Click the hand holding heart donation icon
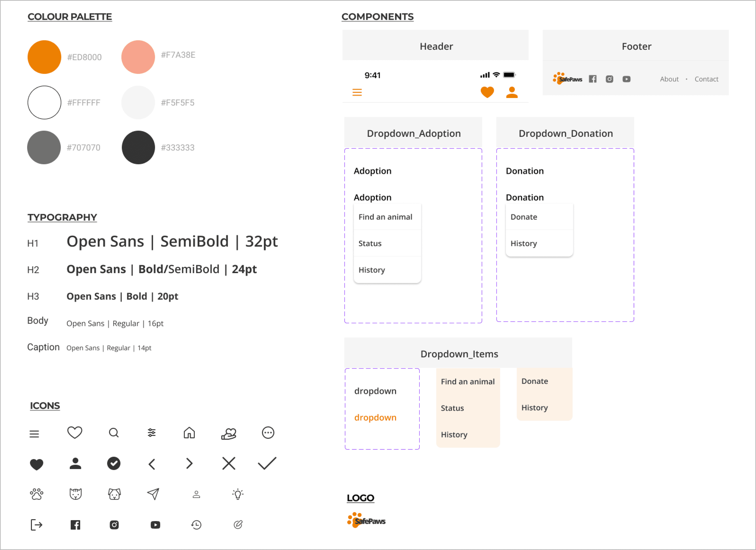 [x=229, y=433]
